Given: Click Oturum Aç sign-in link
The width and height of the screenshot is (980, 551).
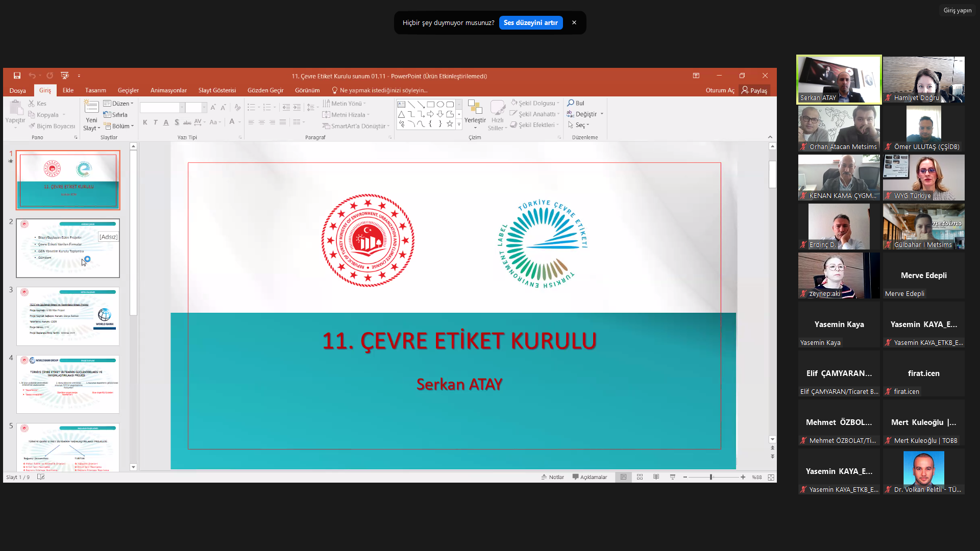Looking at the screenshot, I should coord(720,90).
